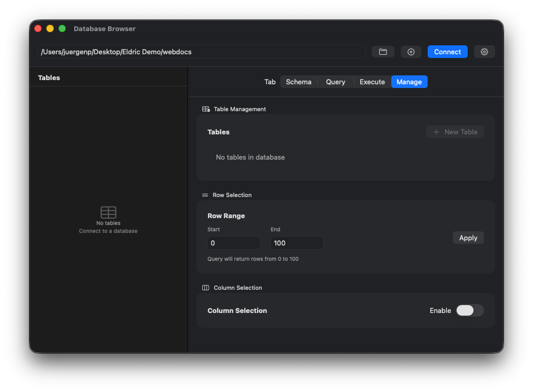Open the Execute tab
Viewport: 533px width, 392px height.
372,82
